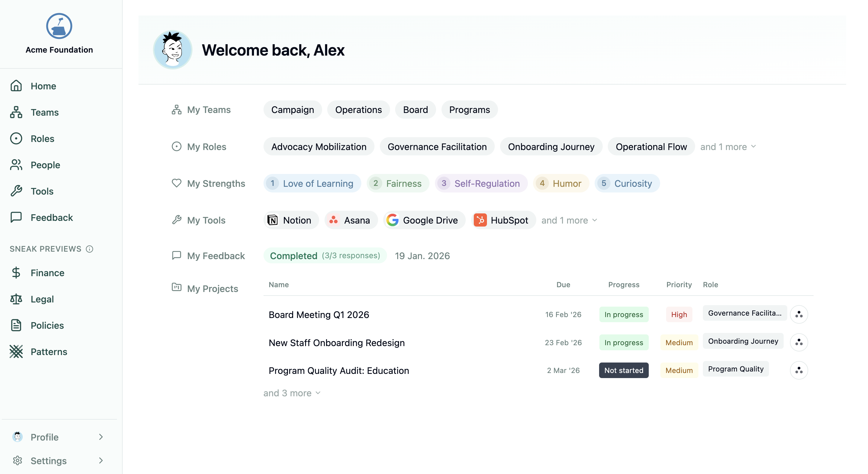868x474 pixels.
Task: Navigate to the Feedback section
Action: pos(51,218)
